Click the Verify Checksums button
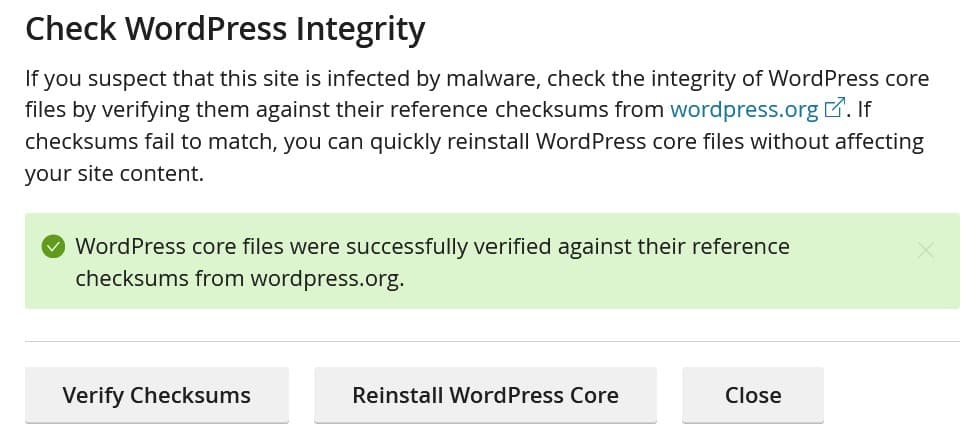 [156, 395]
